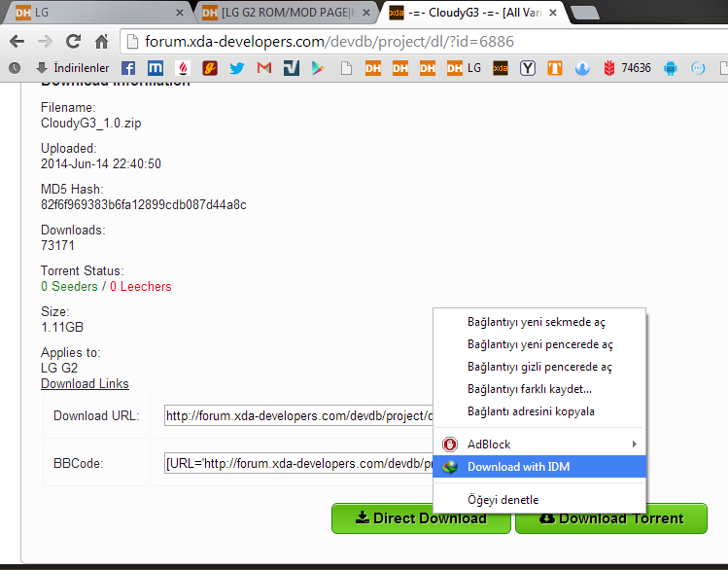Click the MD5 hash value
728x570 pixels.
pos(144,205)
